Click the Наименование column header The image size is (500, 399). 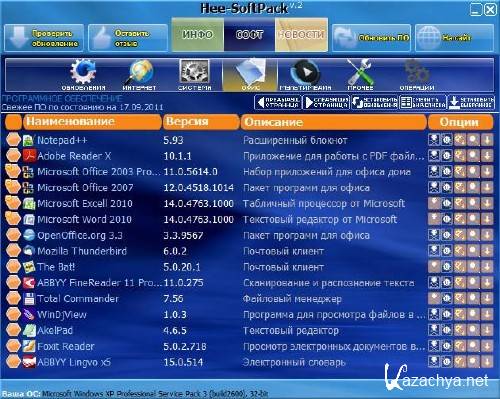[92, 122]
